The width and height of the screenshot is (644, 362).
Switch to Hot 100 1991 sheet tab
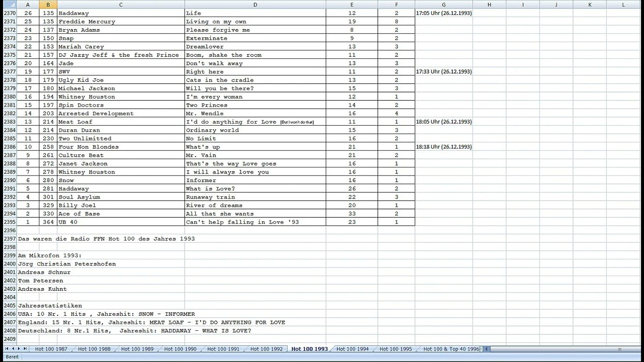[223, 349]
